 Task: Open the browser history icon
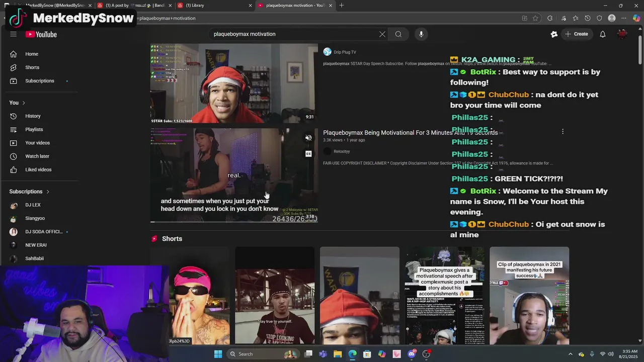[587, 18]
